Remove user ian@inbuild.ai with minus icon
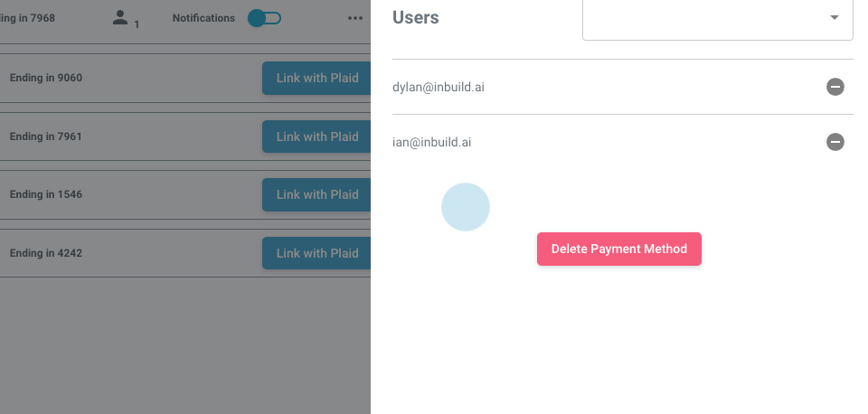The image size is (868, 414). click(x=835, y=142)
